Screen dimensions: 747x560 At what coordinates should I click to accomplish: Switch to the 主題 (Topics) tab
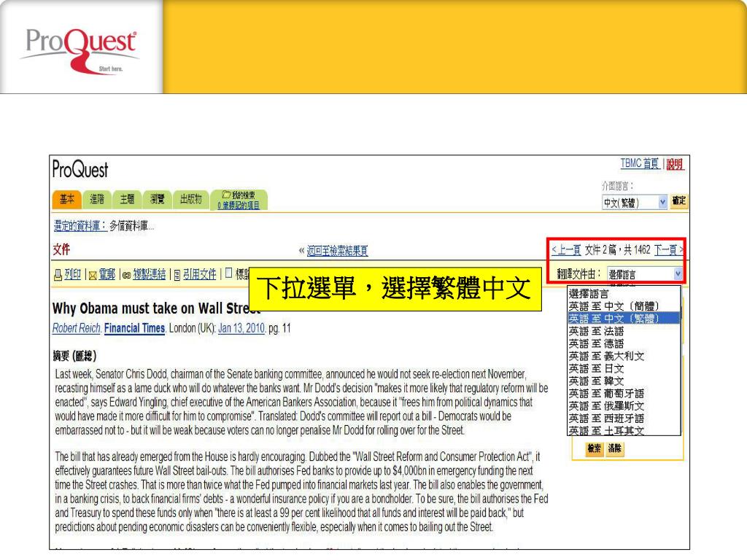click(x=127, y=199)
